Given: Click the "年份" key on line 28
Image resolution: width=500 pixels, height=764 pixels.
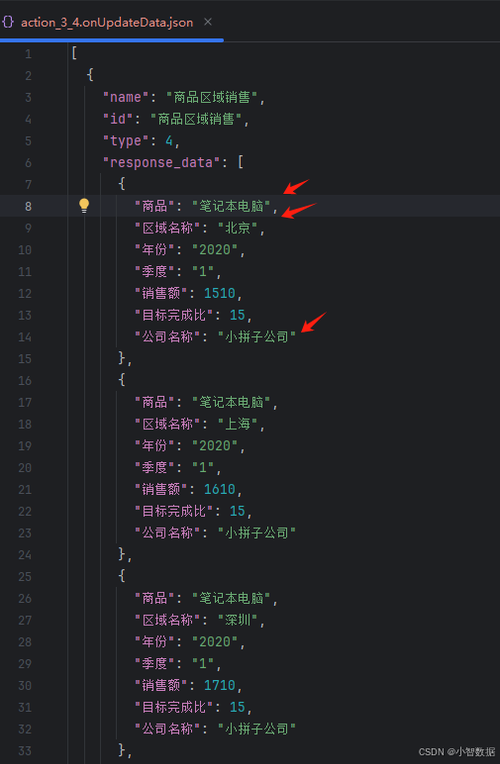Looking at the screenshot, I should tap(154, 641).
